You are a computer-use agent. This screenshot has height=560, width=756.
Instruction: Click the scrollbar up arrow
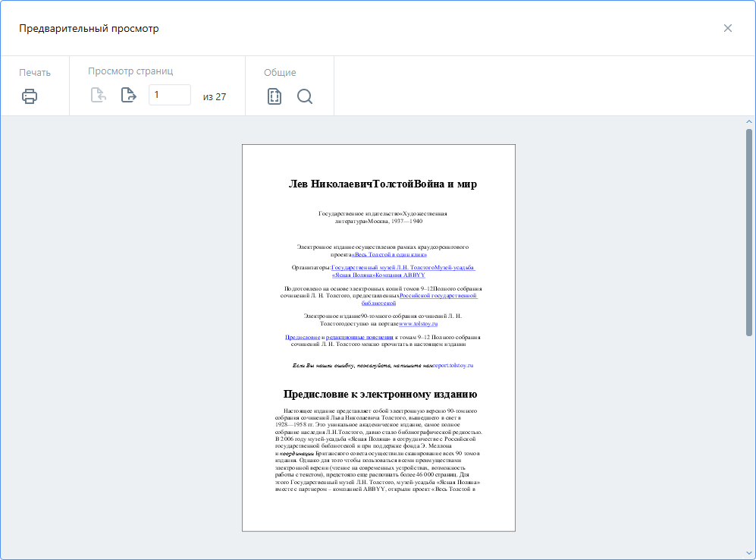point(749,122)
